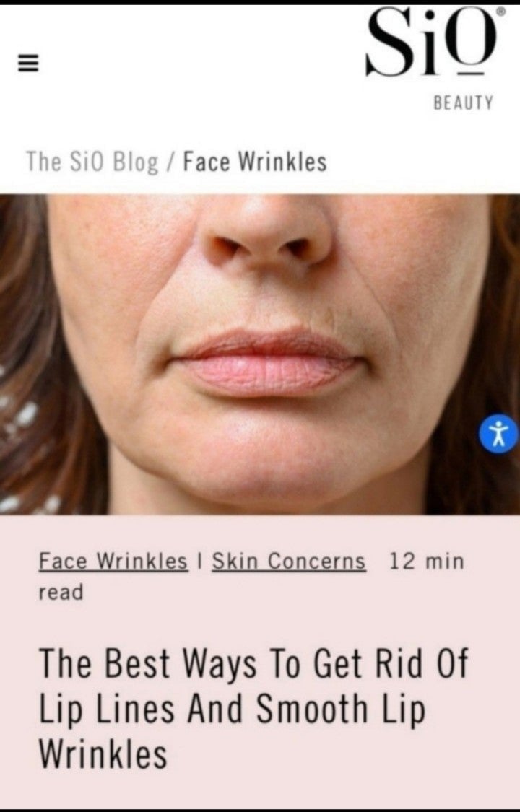Click the divider between category links
The height and width of the screenshot is (812, 520).
tap(200, 561)
